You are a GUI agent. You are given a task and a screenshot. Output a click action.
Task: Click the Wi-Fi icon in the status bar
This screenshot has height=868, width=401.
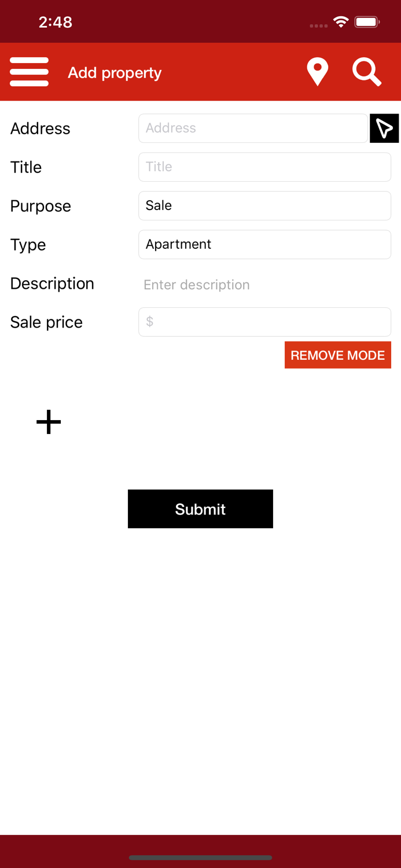[x=341, y=21]
